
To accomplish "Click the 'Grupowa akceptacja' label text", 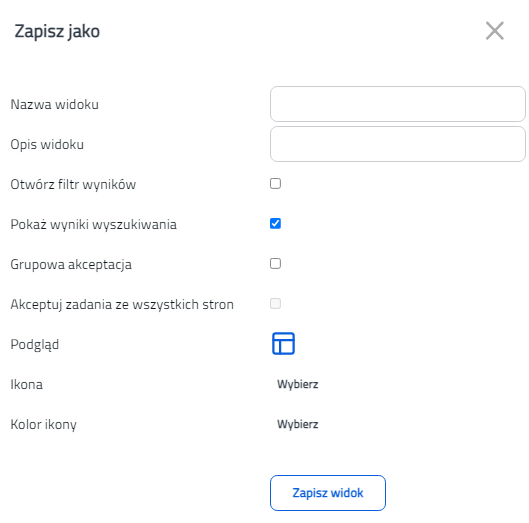I will coord(71,265).
